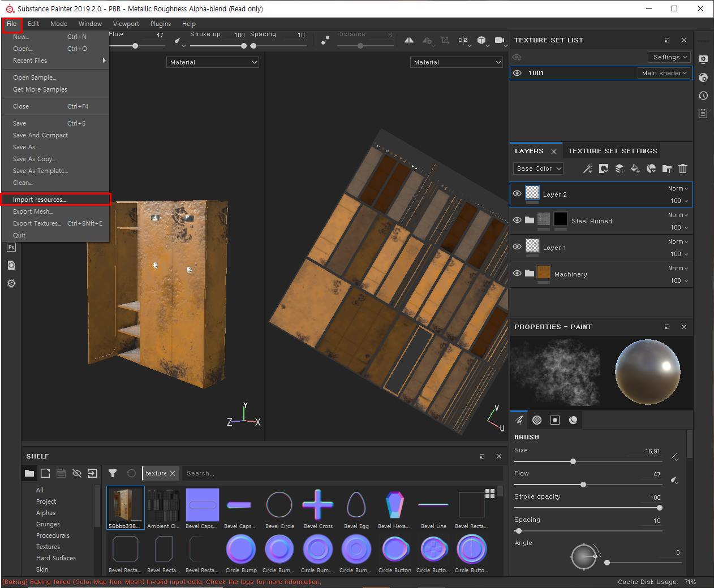The width and height of the screenshot is (714, 588).
Task: Click the shelf import resources arrow icon
Action: tap(93, 473)
